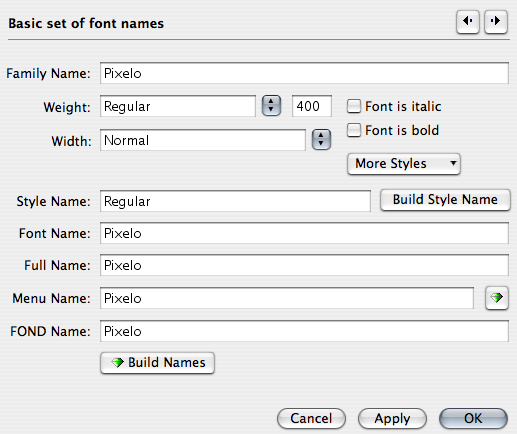Click into the weight value field showing 400
Viewport: 517px width, 434px height.
(312, 106)
